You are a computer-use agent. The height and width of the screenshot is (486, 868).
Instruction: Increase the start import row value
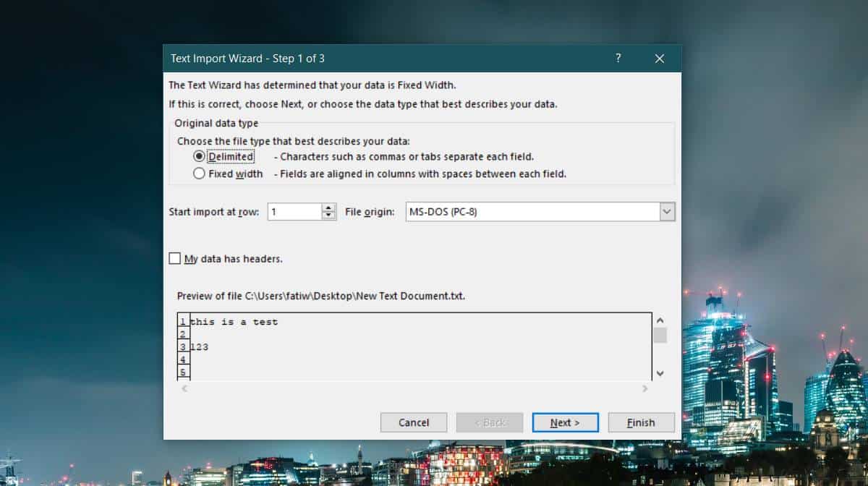pyautogui.click(x=329, y=208)
